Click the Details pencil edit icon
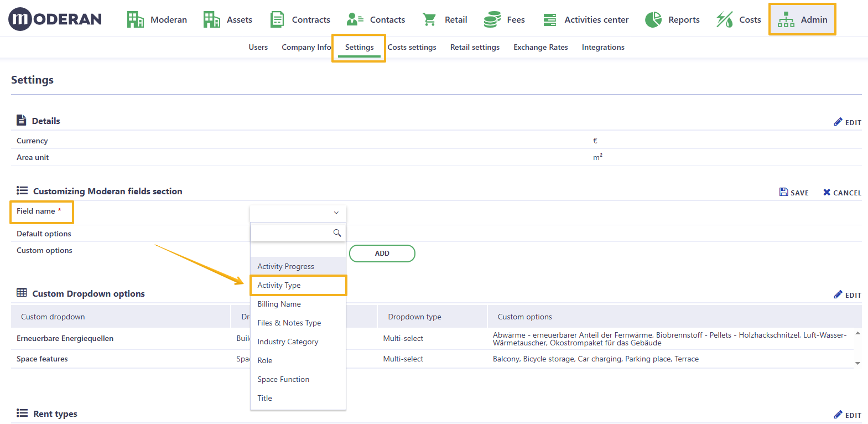 point(838,122)
